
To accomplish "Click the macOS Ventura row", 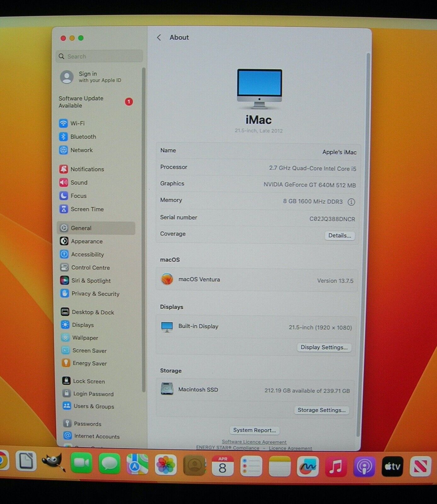I will point(257,280).
